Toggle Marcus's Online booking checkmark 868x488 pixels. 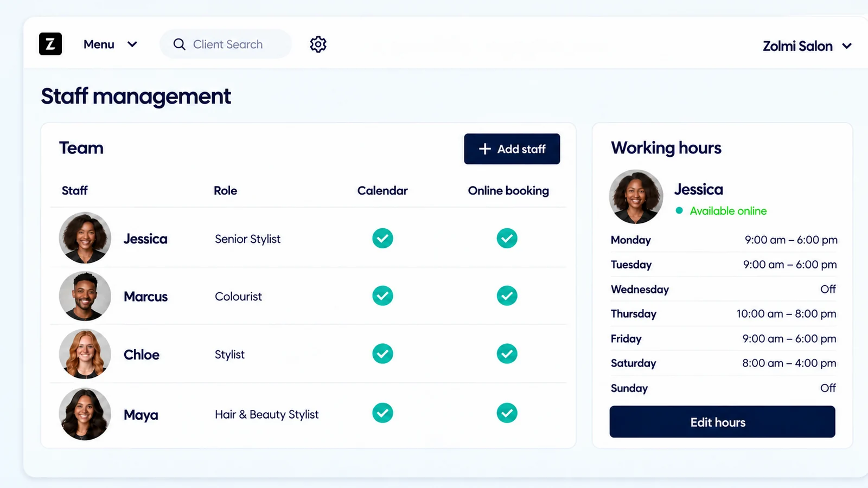pos(507,296)
